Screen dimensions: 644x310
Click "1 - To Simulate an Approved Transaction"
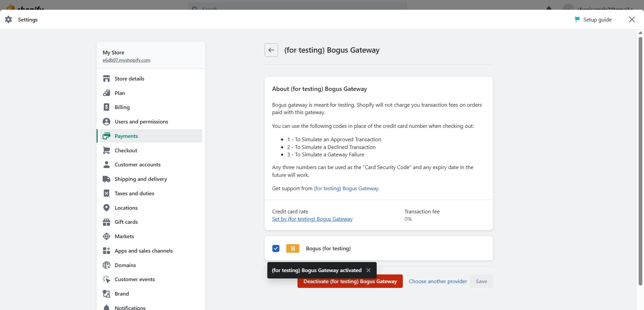334,140
